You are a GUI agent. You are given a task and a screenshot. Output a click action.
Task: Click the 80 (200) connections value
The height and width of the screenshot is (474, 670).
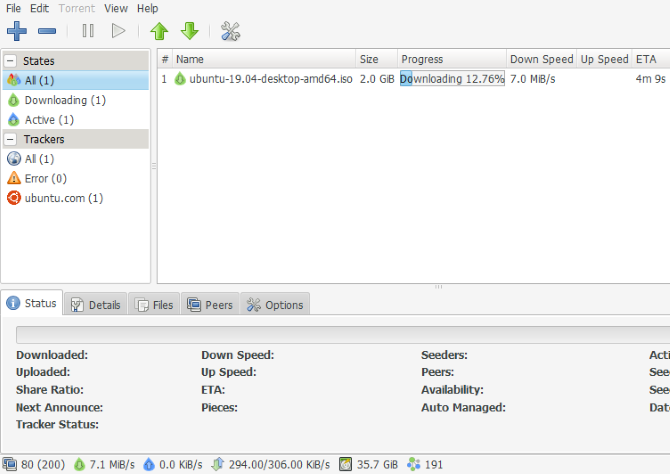[x=43, y=465]
